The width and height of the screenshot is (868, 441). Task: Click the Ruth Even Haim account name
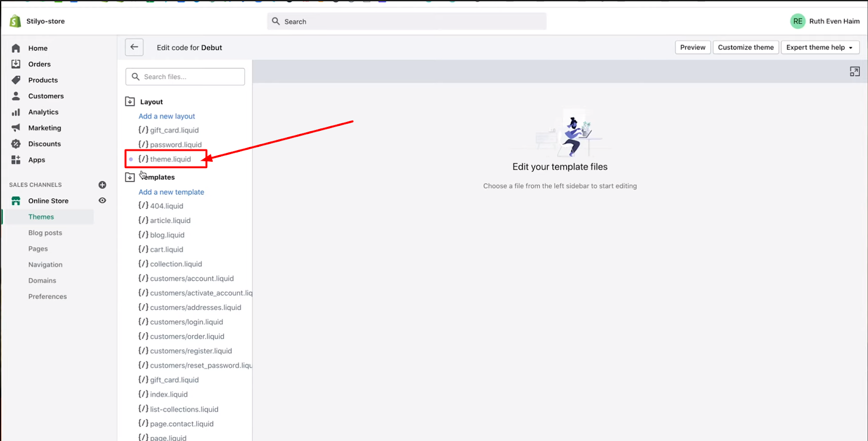click(x=834, y=21)
